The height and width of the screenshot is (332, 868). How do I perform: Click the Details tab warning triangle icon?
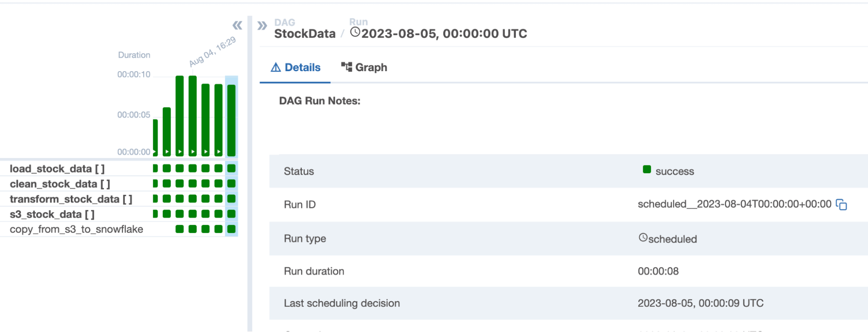[276, 67]
